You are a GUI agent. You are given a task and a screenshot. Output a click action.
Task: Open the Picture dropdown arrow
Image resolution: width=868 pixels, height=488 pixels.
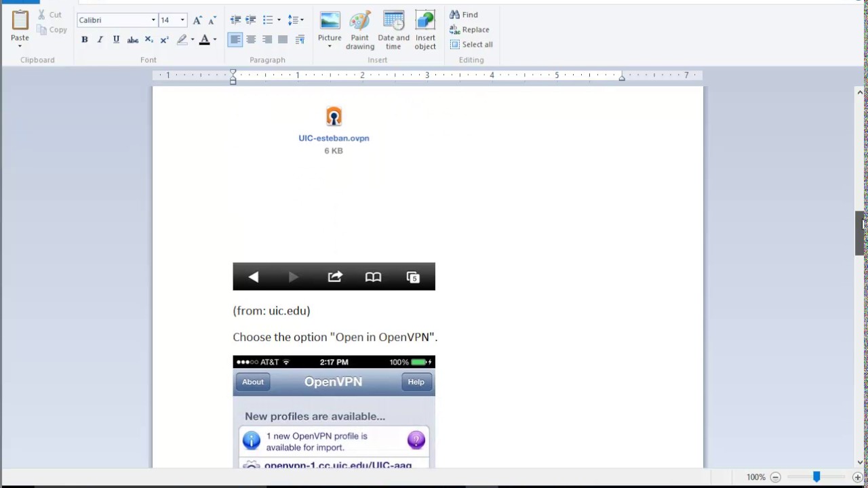[x=330, y=47]
